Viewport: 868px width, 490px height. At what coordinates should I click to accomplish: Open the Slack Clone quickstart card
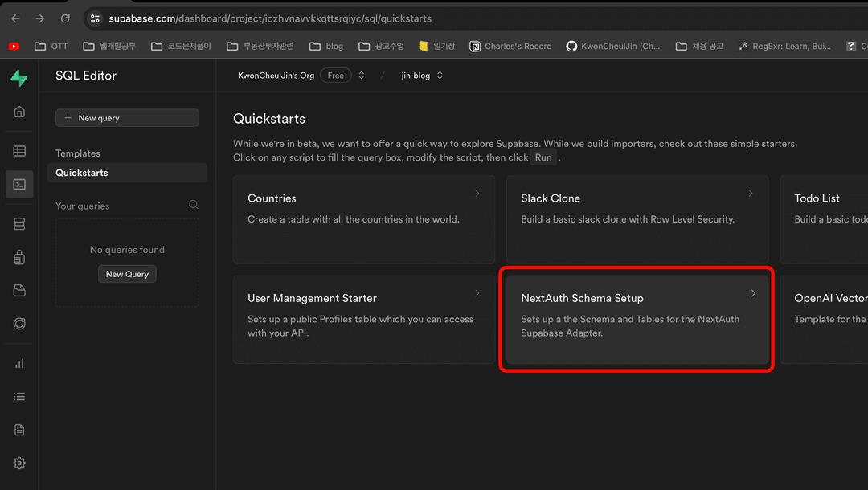[637, 219]
